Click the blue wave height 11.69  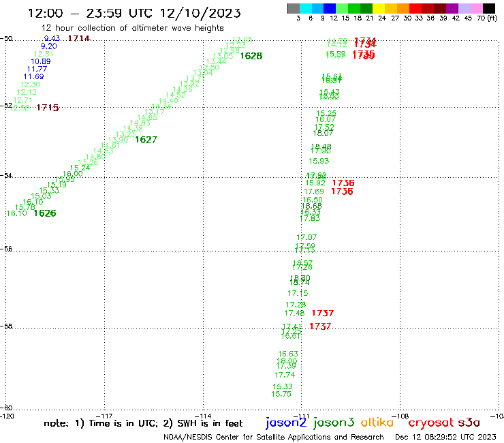33,77
